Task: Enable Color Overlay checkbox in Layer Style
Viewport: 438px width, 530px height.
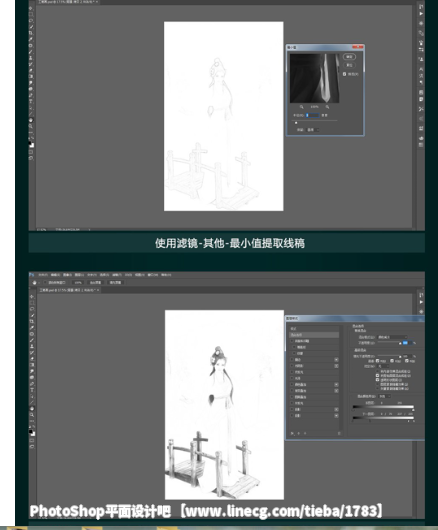Action: 292,384
